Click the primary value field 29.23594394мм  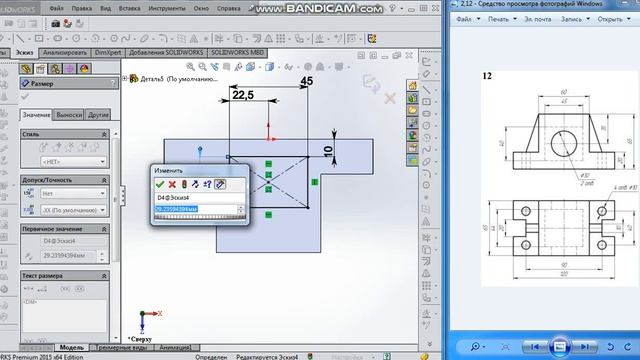pos(69,256)
